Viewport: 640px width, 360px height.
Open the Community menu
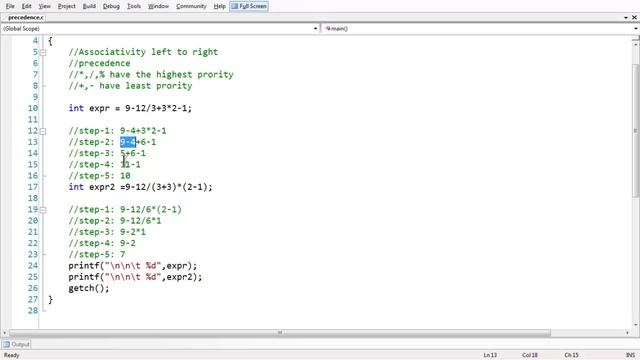pos(191,6)
